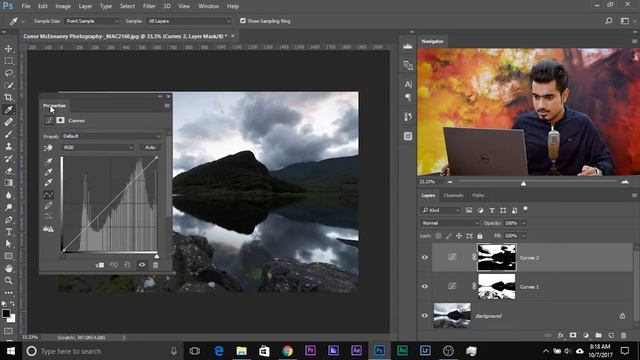Delete the Curves adjustment via trash icon
The image size is (640, 360).
(156, 265)
